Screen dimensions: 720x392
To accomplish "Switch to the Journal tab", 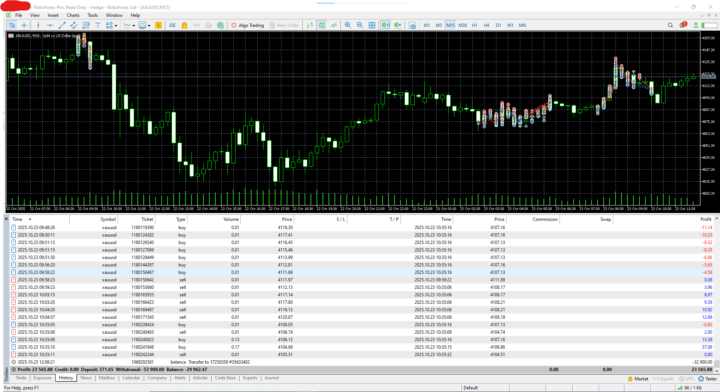I will point(271,378).
